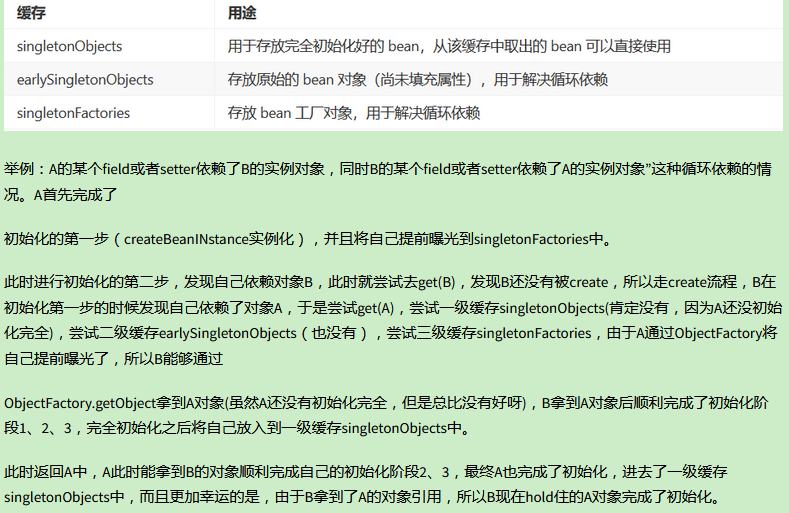Click the description '存放 bean 工厂对象' cell
The width and height of the screenshot is (789, 513).
[x=499, y=113]
